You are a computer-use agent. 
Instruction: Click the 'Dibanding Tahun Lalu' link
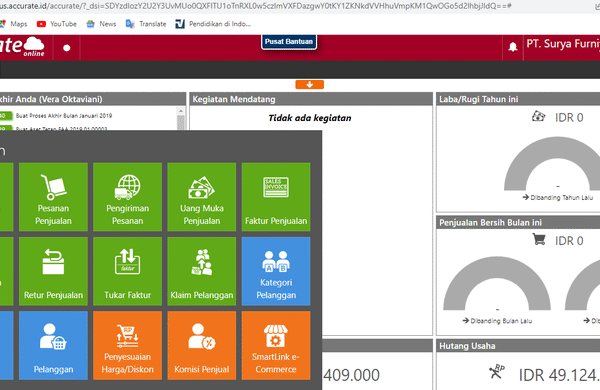pyautogui.click(x=558, y=197)
